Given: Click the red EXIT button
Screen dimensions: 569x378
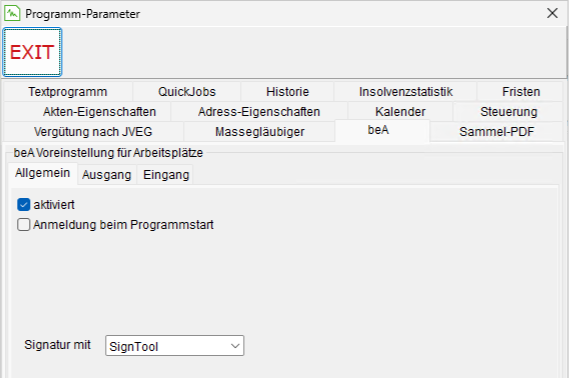Looking at the screenshot, I should 32,52.
